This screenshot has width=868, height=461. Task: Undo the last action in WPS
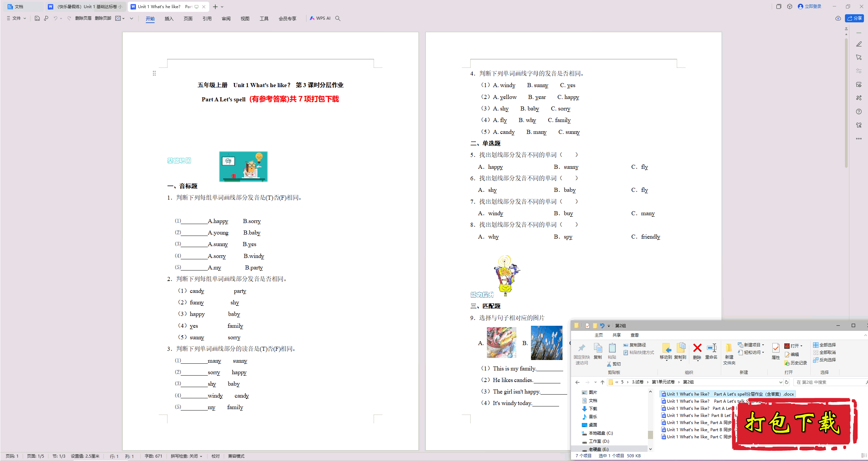point(55,18)
